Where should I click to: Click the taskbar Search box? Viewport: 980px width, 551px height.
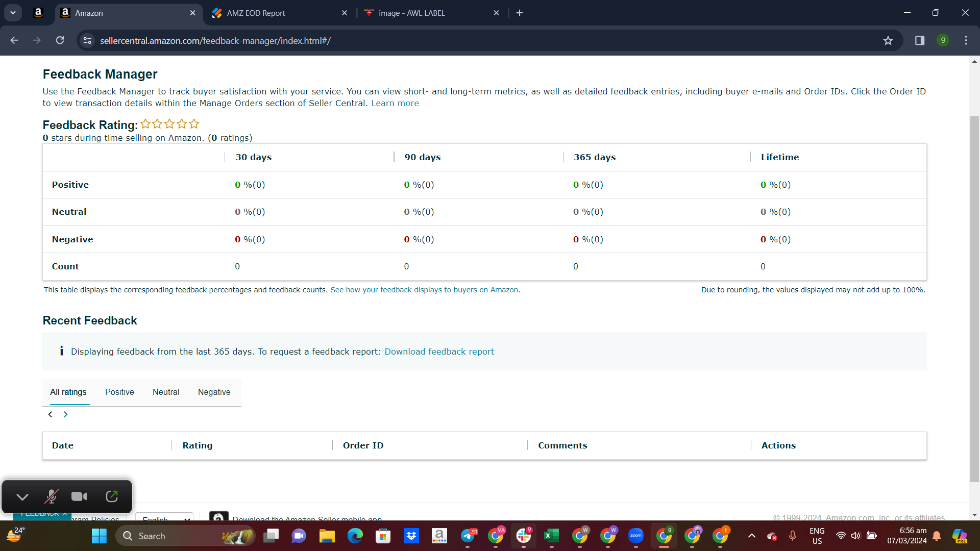click(186, 536)
